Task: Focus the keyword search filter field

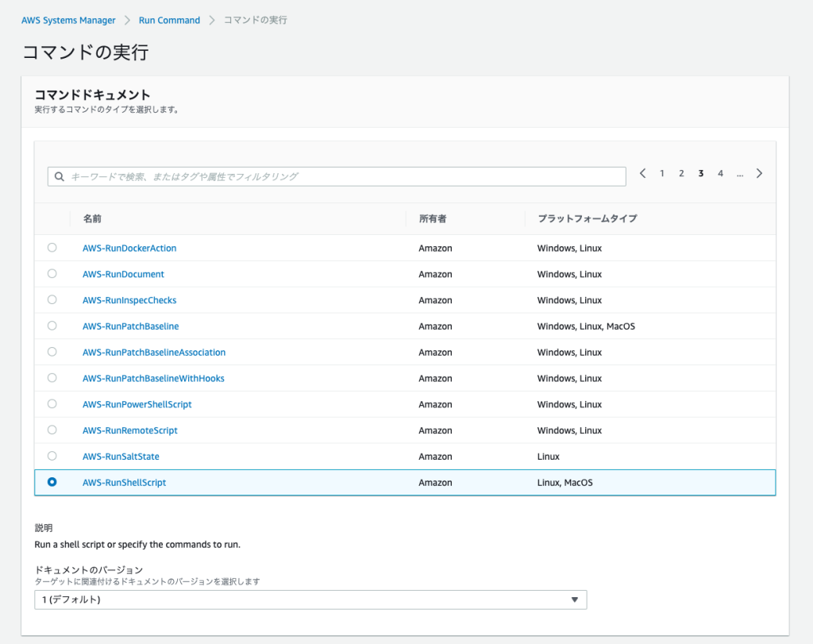Action: (337, 176)
